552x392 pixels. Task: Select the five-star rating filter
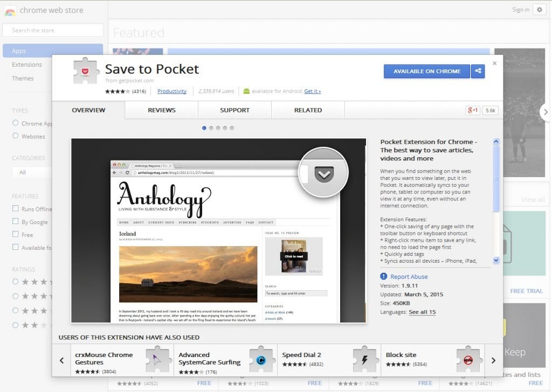pyautogui.click(x=15, y=281)
